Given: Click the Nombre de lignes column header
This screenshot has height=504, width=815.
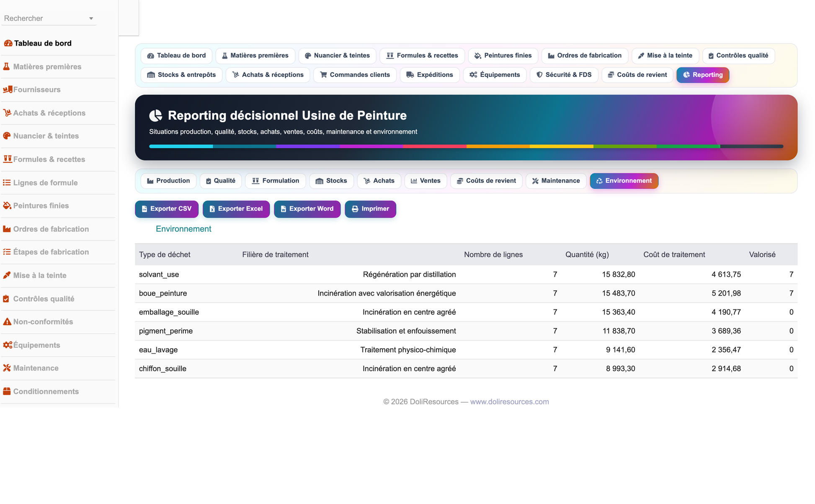Looking at the screenshot, I should click(x=493, y=255).
